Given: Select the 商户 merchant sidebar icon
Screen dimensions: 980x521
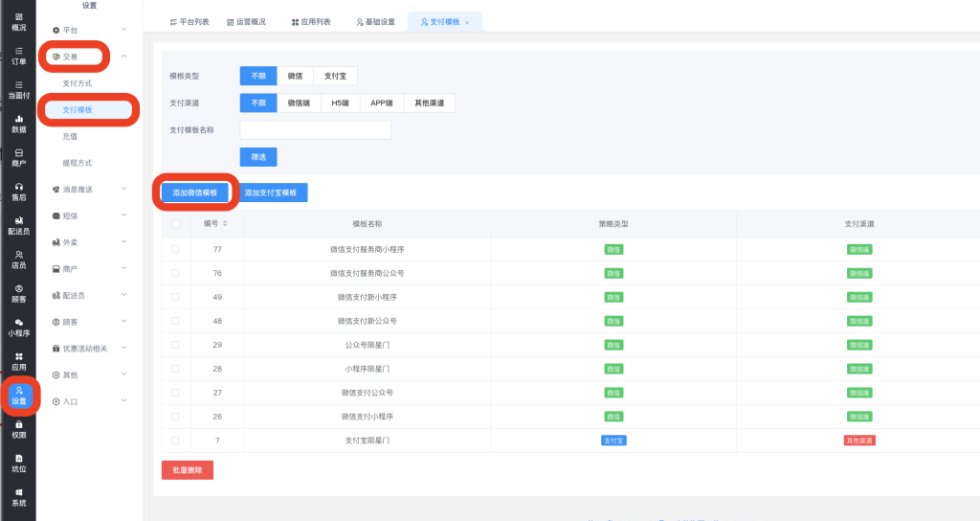Looking at the screenshot, I should click(x=18, y=158).
